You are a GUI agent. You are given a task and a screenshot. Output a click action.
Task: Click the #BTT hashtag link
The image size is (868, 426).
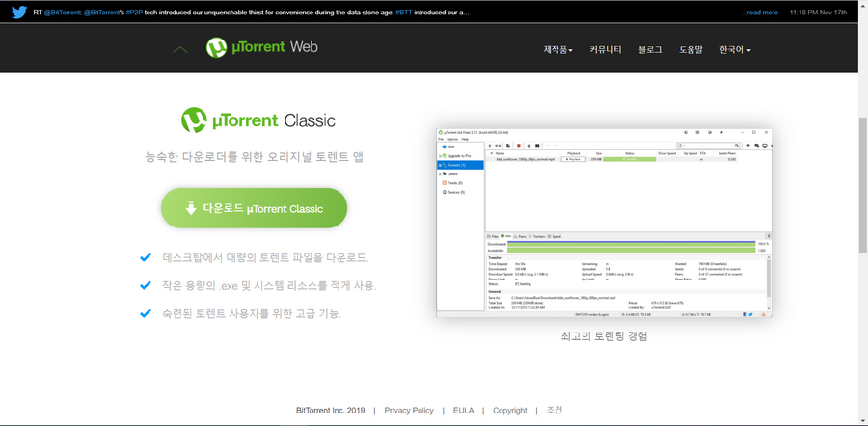[406, 13]
